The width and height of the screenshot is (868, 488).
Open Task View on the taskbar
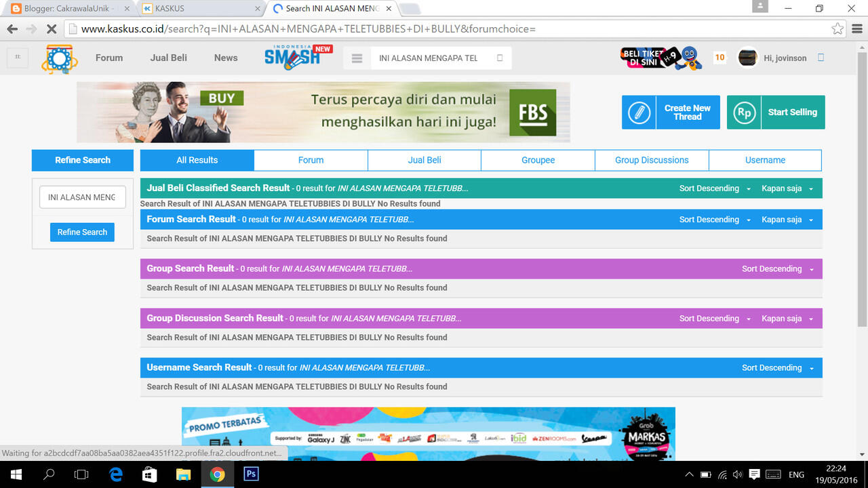[x=81, y=474]
